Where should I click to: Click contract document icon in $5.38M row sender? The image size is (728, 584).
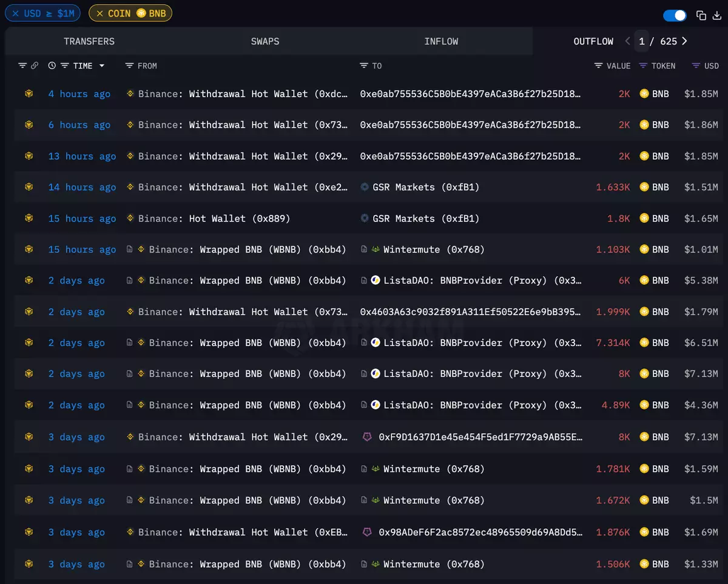coord(130,280)
